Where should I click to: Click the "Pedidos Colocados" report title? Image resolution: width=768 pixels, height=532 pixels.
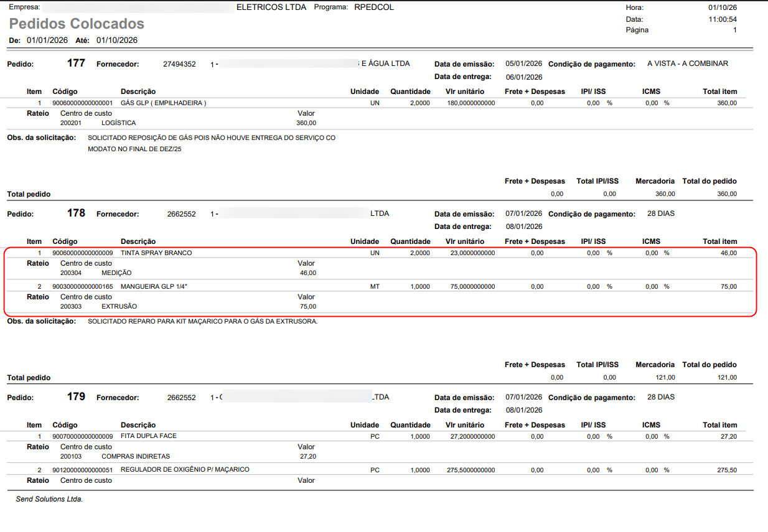point(77,24)
